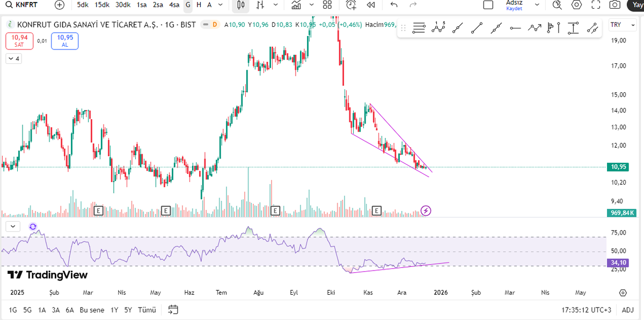Open chart settings with the gear icon
This screenshot has height=320, width=644.
pyautogui.click(x=576, y=5)
